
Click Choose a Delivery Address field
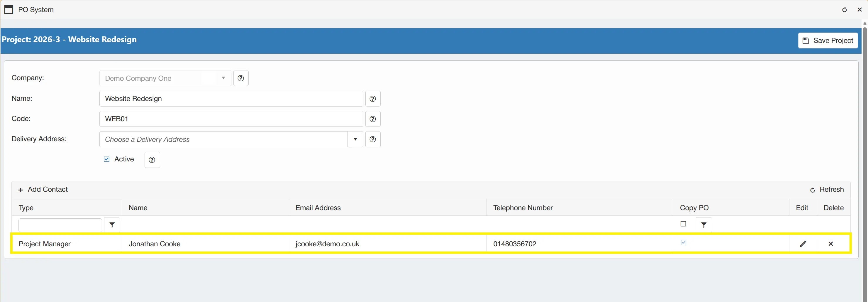pyautogui.click(x=223, y=139)
